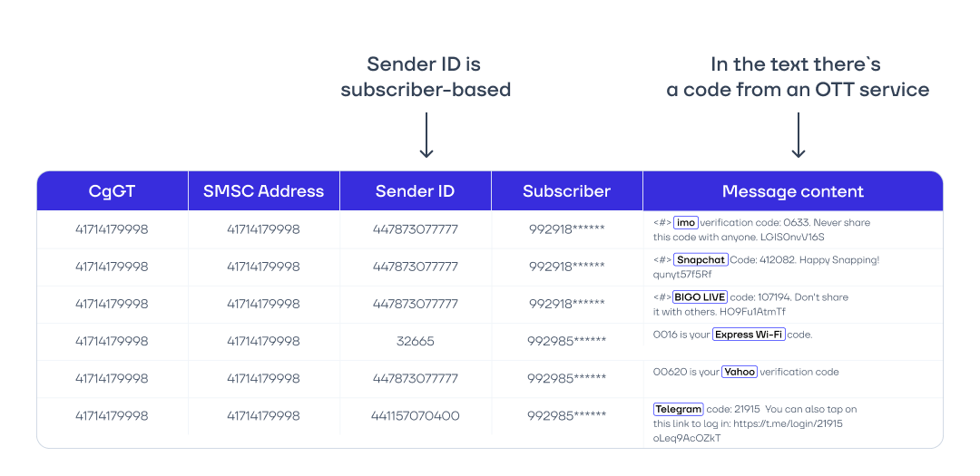Select the sender ID 441157070400 cell
This screenshot has height=476, width=980.
[x=415, y=416]
